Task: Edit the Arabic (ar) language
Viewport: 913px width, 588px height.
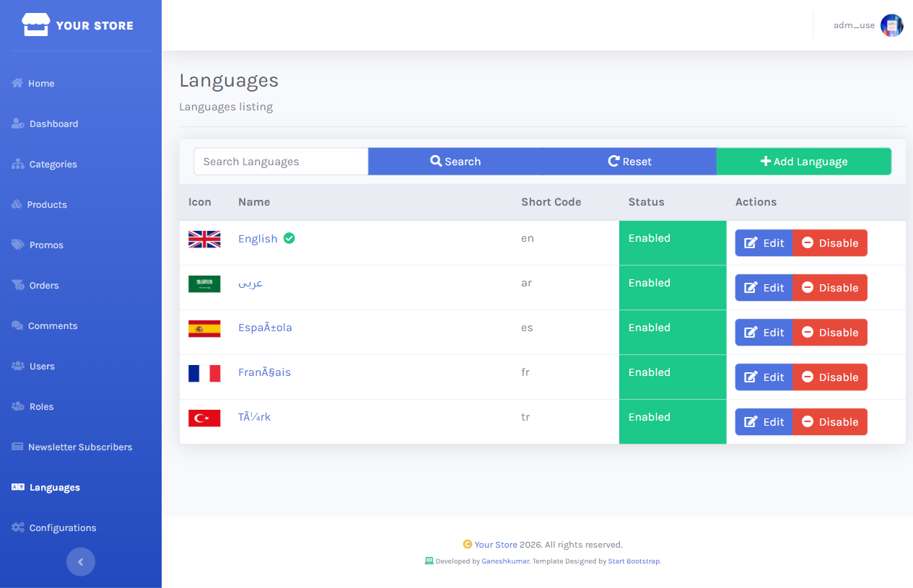Action: pos(764,288)
